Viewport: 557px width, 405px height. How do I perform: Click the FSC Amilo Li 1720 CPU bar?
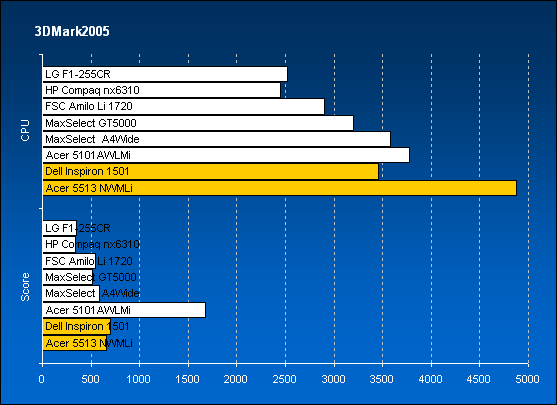[184, 107]
